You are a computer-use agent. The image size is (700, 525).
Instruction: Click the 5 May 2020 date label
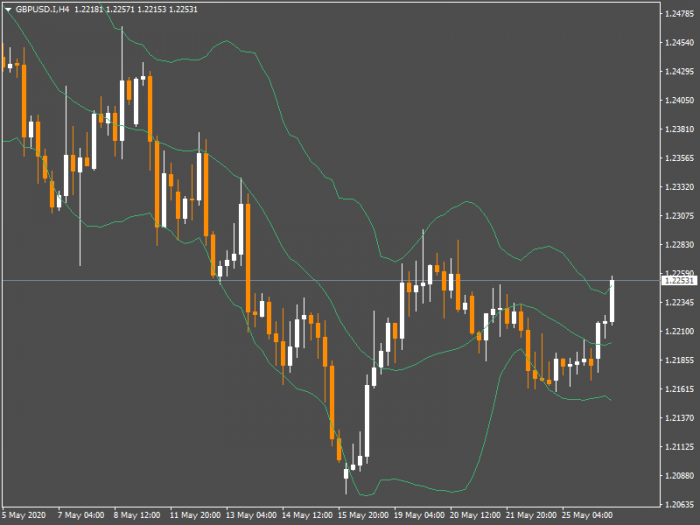tap(24, 515)
